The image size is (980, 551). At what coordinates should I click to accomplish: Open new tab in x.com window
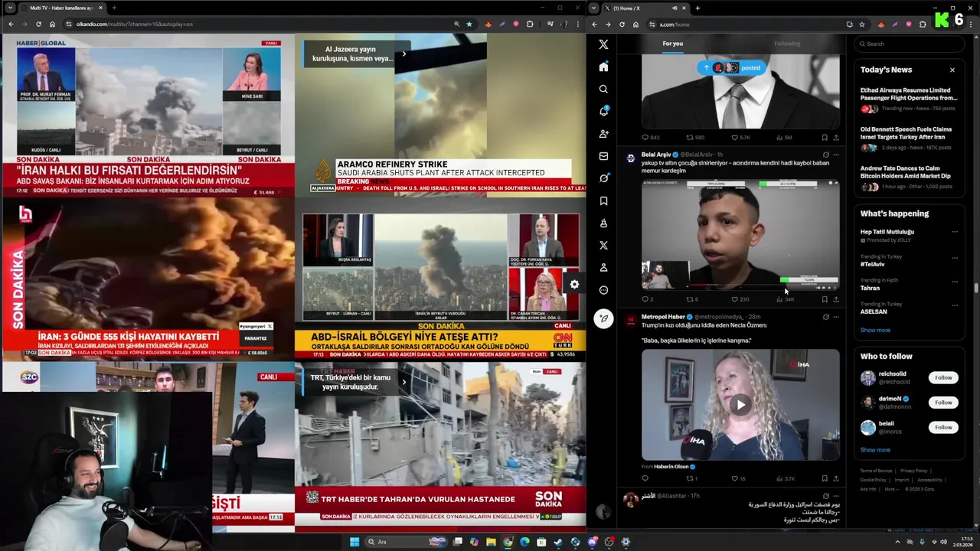697,8
